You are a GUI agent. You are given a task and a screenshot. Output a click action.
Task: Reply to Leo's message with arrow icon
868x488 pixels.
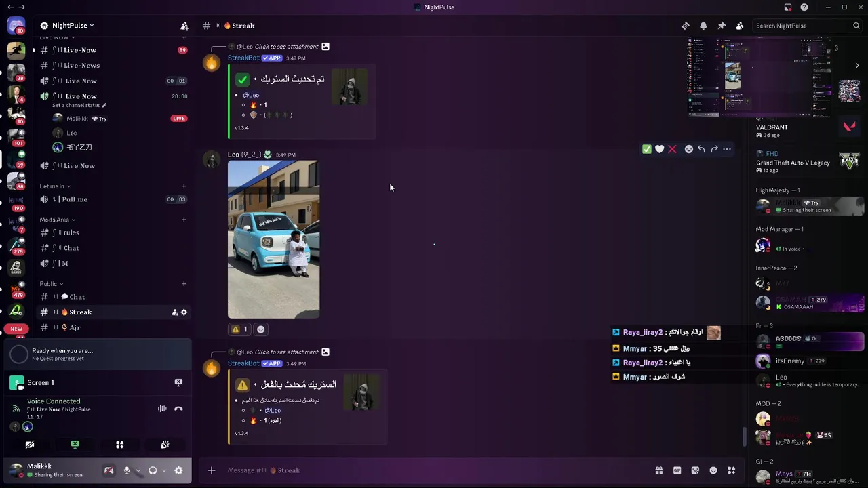click(x=701, y=149)
